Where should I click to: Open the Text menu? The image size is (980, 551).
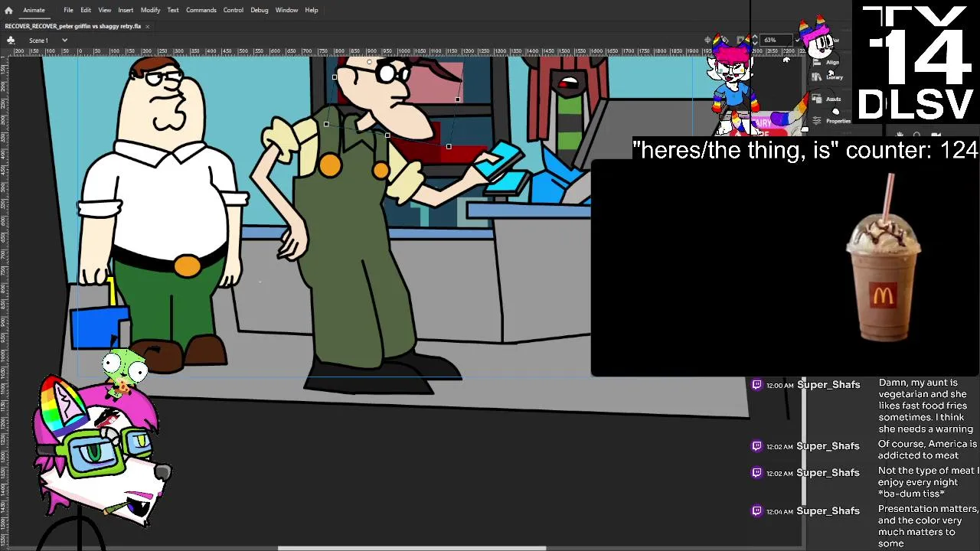click(173, 10)
